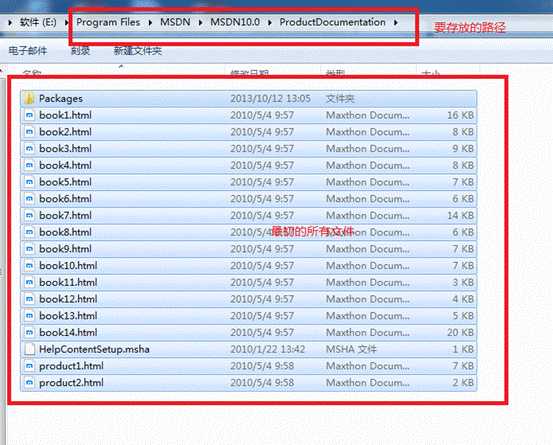Image resolution: width=553 pixels, height=445 pixels.
Task: Go to MSDN10.0 breadcrumb segment
Action: tap(235, 22)
